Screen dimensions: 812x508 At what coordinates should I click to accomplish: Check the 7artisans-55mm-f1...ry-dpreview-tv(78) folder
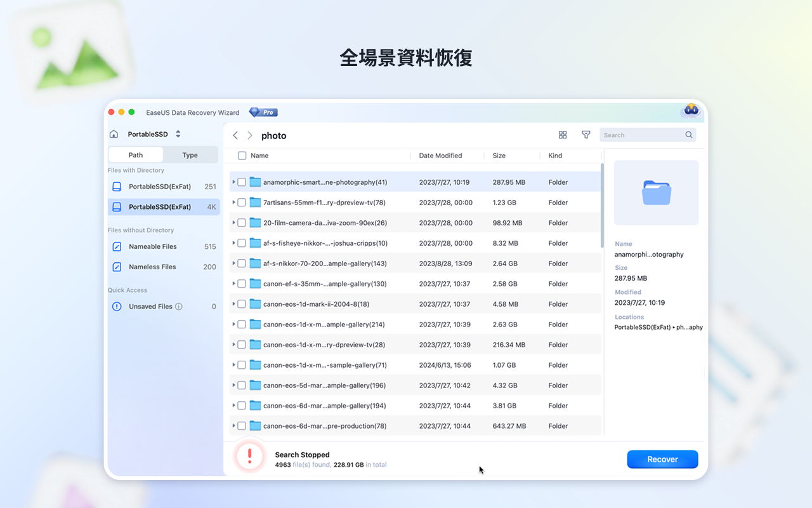[x=242, y=203]
